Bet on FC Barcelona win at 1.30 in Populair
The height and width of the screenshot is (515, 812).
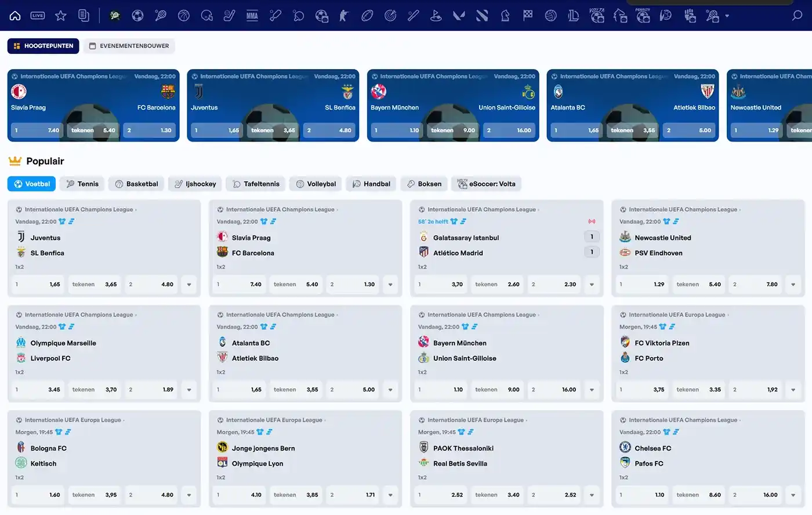coord(353,285)
